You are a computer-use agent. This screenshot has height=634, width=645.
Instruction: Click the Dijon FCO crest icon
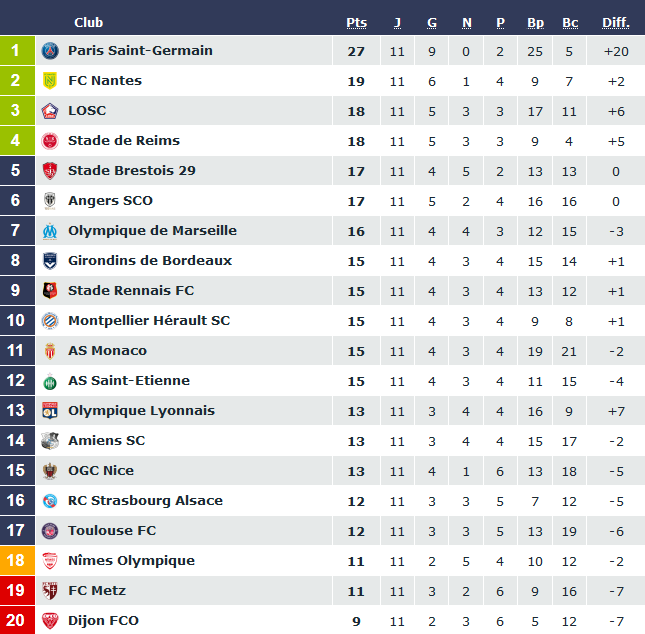pos(50,621)
